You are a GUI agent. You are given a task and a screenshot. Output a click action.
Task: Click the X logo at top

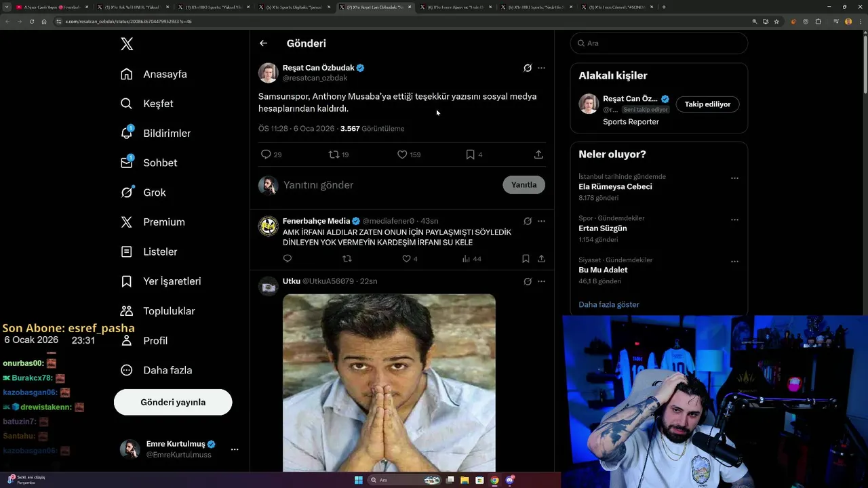click(x=127, y=44)
